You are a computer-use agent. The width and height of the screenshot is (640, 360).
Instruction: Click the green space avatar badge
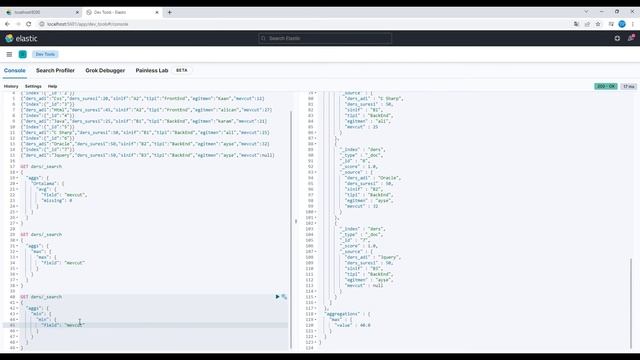[x=23, y=54]
